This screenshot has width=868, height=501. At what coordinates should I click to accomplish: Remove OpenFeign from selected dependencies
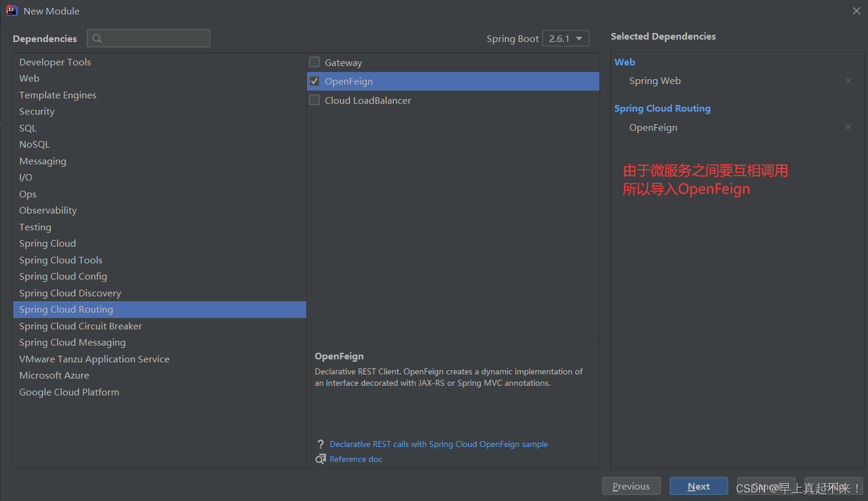(x=848, y=127)
